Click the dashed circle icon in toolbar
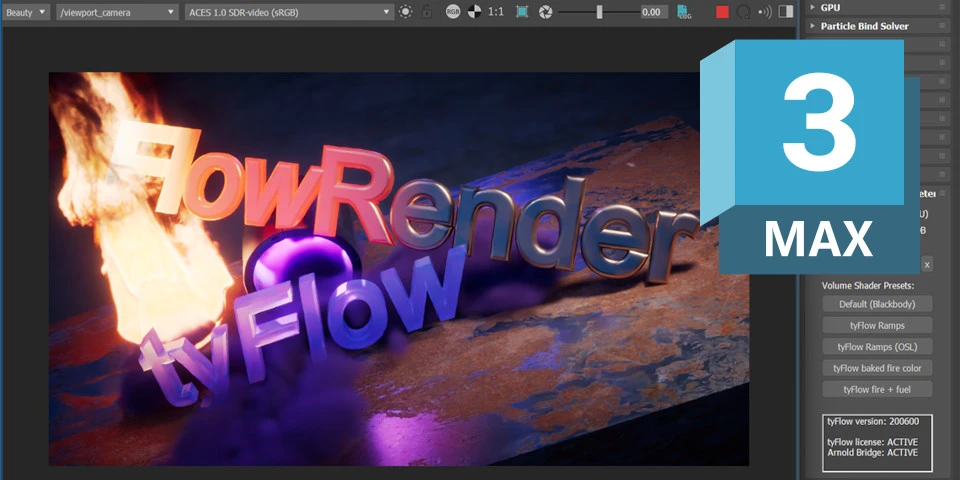 click(405, 12)
